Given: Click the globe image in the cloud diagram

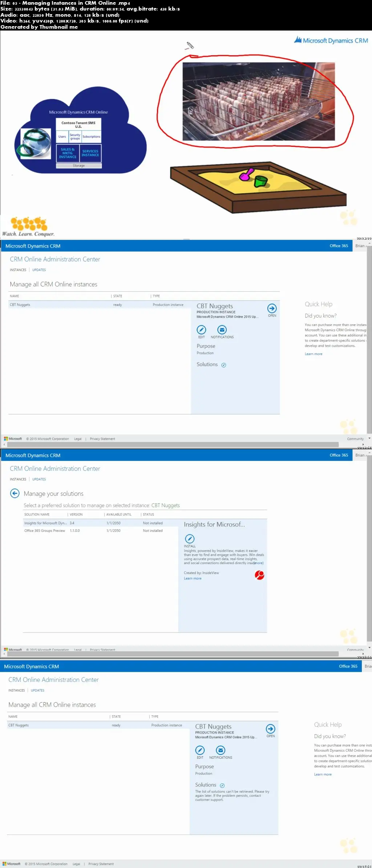Looking at the screenshot, I should click(36, 144).
